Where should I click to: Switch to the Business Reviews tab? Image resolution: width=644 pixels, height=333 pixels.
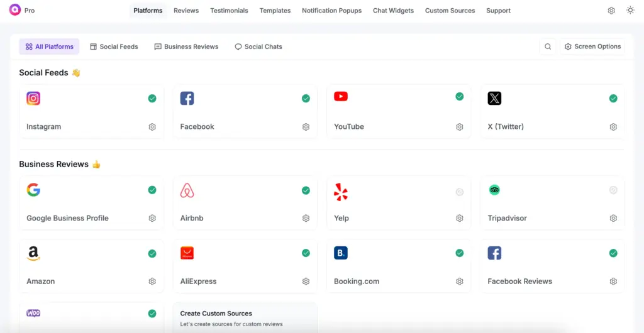click(x=186, y=46)
